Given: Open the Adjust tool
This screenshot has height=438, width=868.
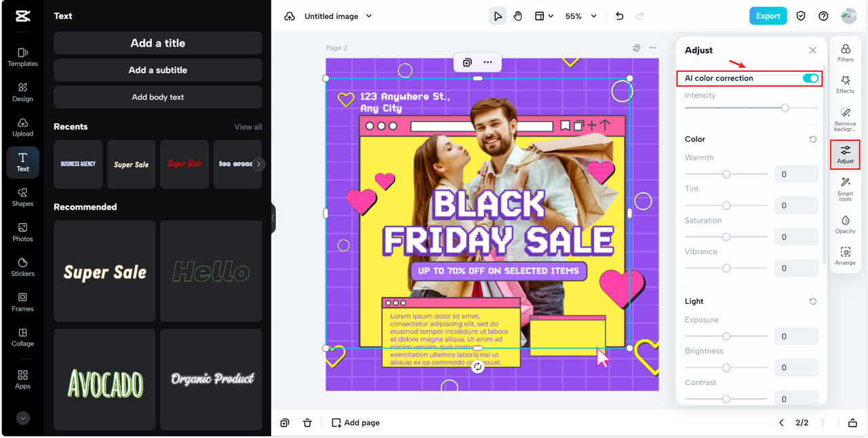Looking at the screenshot, I should point(846,155).
